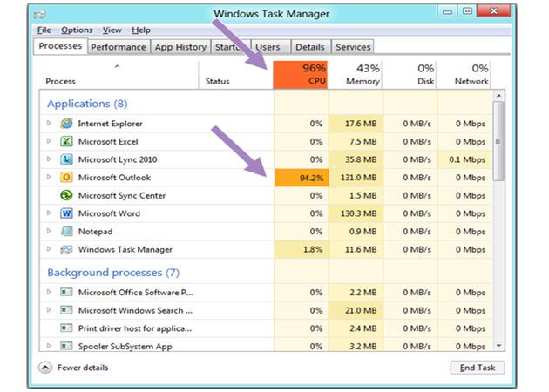
Task: Select the Microsoft Outlook icon
Action: (x=66, y=178)
